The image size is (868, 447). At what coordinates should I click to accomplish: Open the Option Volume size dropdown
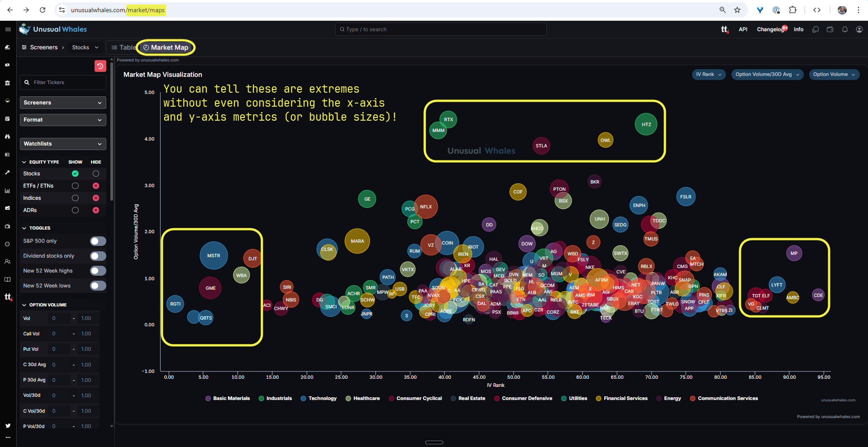coord(834,75)
